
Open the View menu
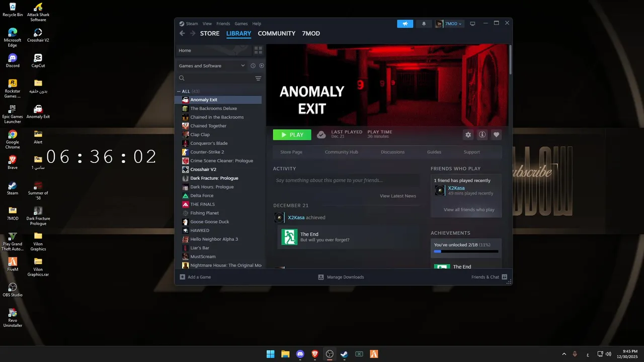pos(207,24)
